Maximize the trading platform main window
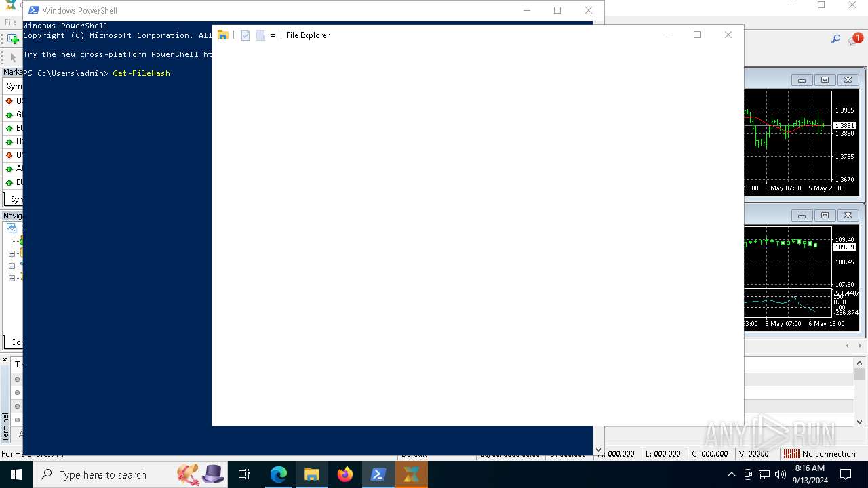The image size is (868, 488). (821, 5)
